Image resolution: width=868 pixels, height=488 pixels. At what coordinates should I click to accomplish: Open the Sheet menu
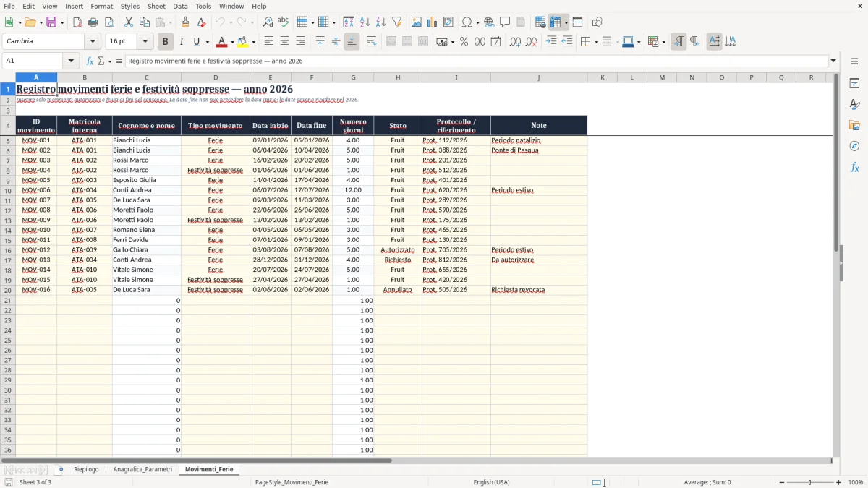(x=156, y=6)
